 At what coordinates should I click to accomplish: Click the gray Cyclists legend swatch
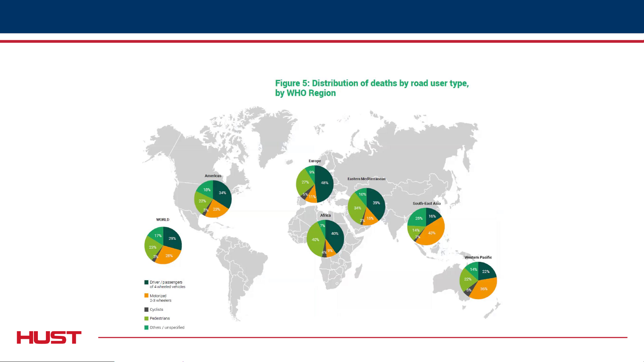[x=146, y=309]
